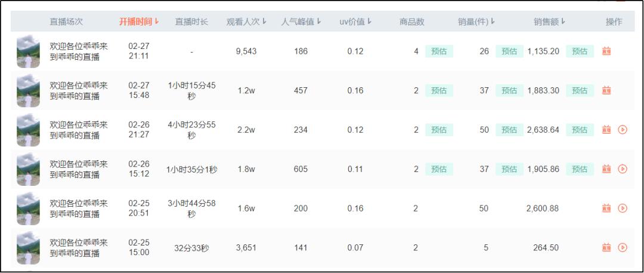The height and width of the screenshot is (273, 644).
Task: Open thumbnail of 02-25 20:51 live session
Action: [x=29, y=208]
